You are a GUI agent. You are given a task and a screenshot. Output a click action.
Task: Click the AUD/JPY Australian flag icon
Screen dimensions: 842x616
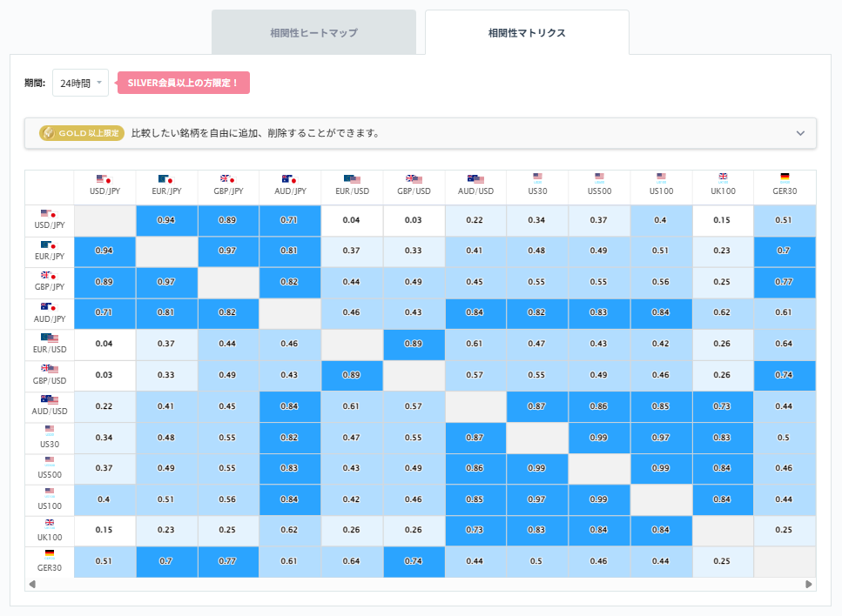289,180
